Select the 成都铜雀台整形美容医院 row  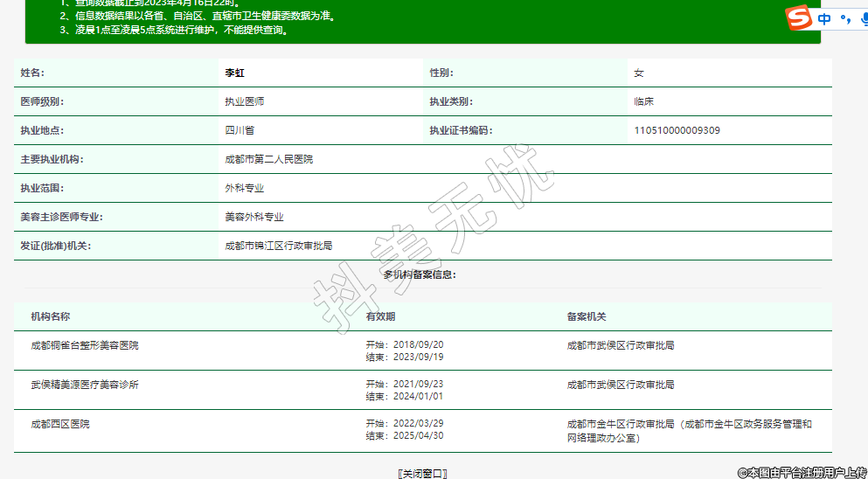84,345
